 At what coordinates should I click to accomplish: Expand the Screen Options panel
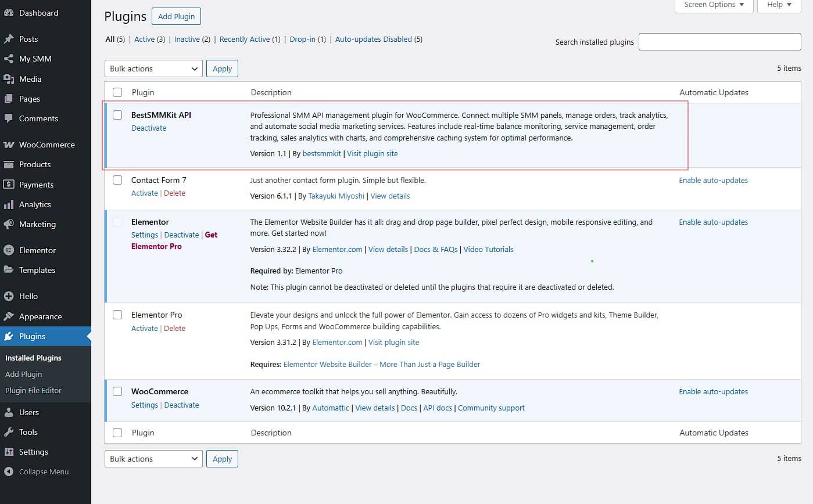pyautogui.click(x=714, y=5)
